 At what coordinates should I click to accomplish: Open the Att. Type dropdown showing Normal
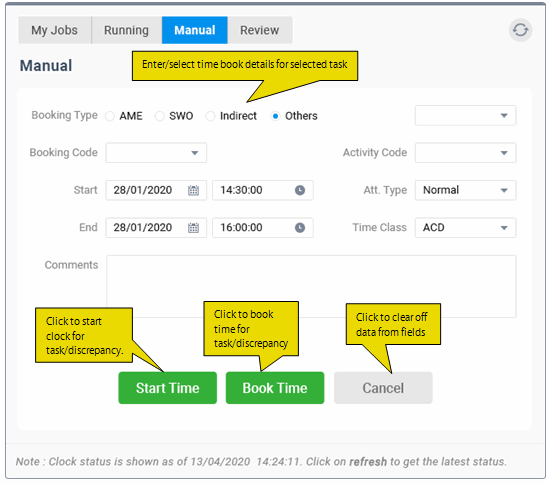[x=465, y=190]
